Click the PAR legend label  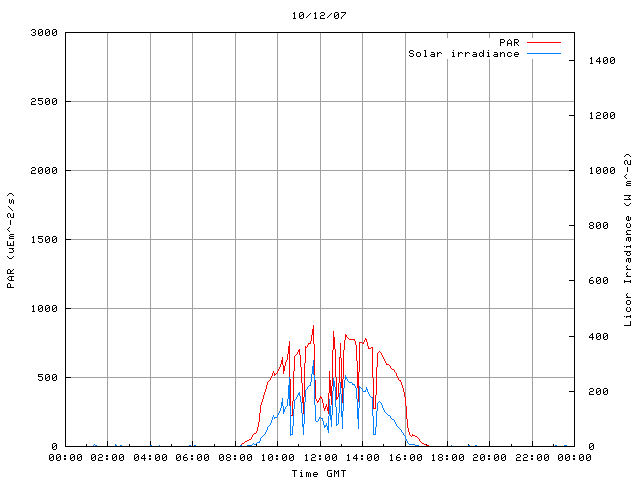[x=509, y=42]
